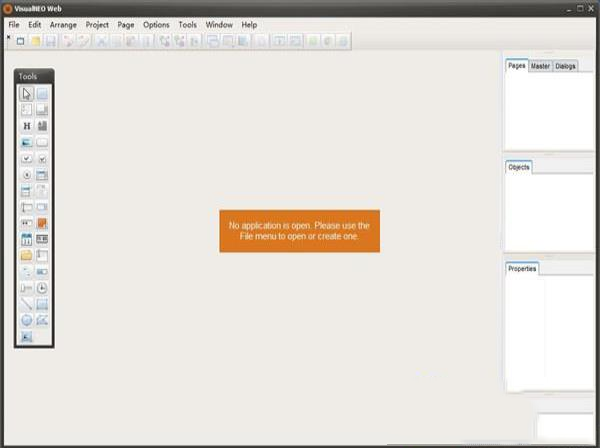Viewport: 600px width, 448px height.
Task: Select the radio button object tool
Action: pos(27,175)
